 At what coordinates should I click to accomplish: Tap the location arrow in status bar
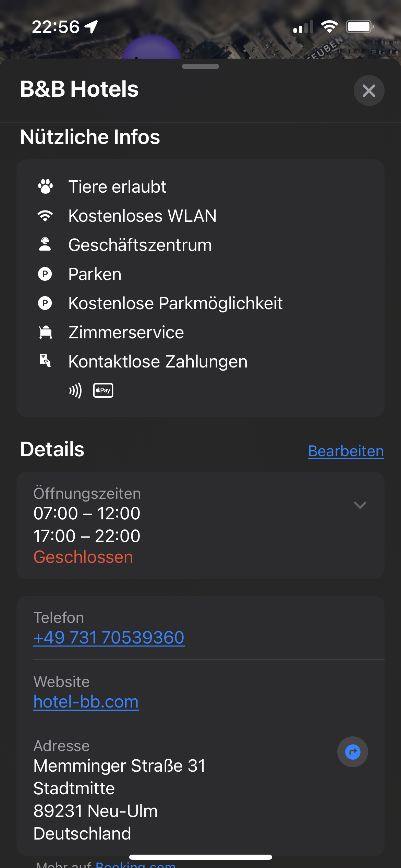(x=92, y=27)
